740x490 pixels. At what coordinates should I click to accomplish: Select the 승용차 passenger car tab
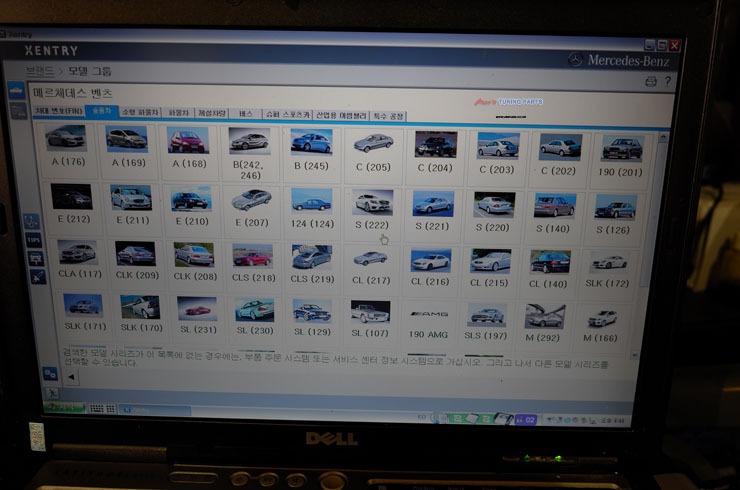tap(101, 113)
